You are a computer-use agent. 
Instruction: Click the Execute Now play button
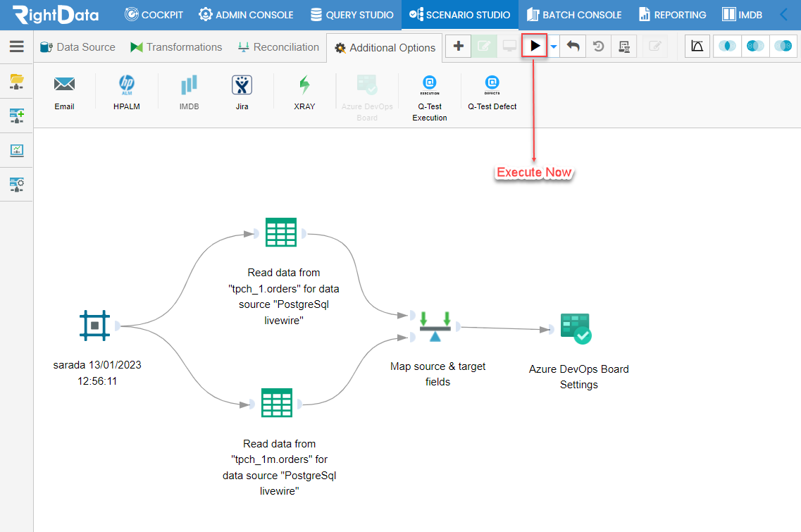pyautogui.click(x=534, y=46)
